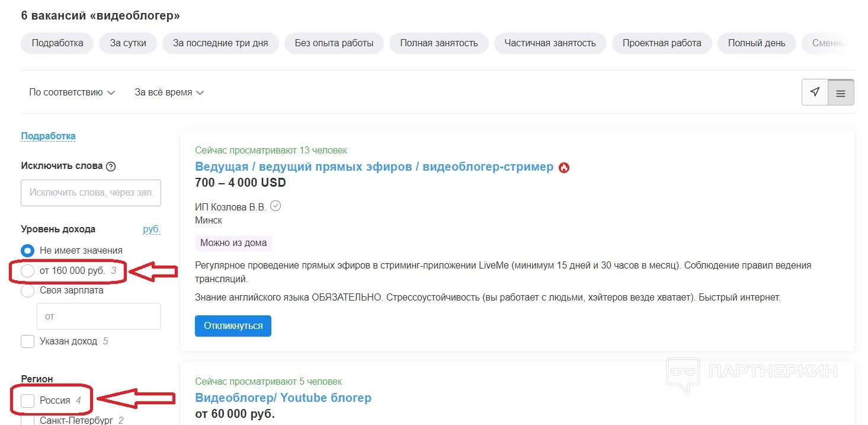This screenshot has width=868, height=425.
Task: Open the «Видеоблогер/ Youtube блогер» vacancy
Action: click(x=283, y=398)
